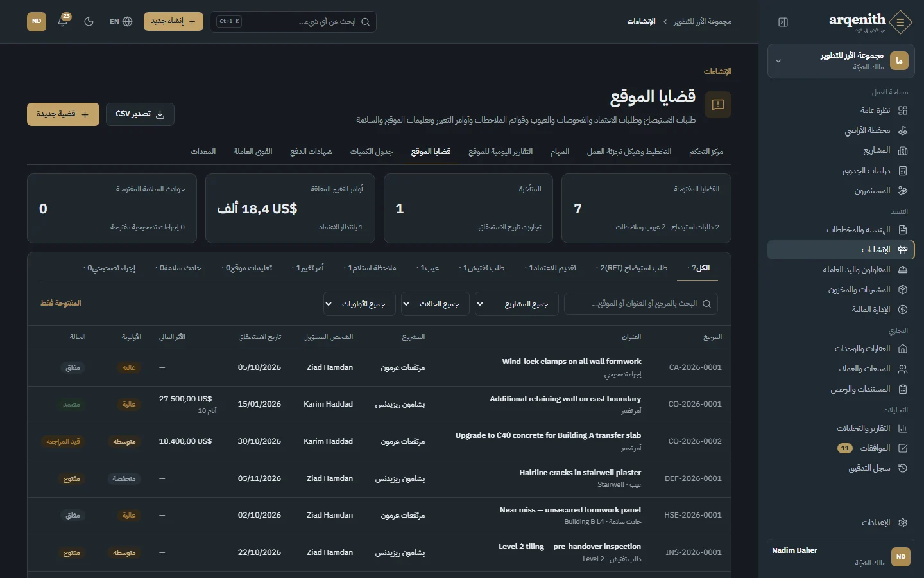924x578 pixels.
Task: Switch to مركز التحكم tab
Action: point(706,152)
